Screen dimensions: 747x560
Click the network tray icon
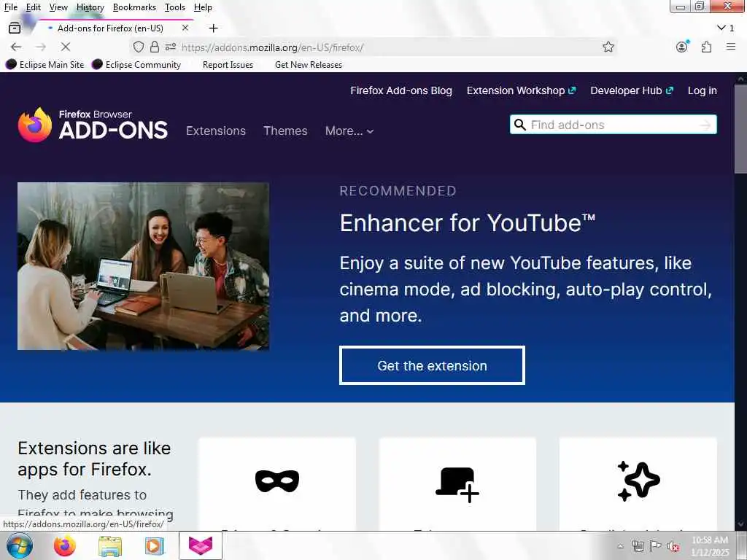coord(638,547)
